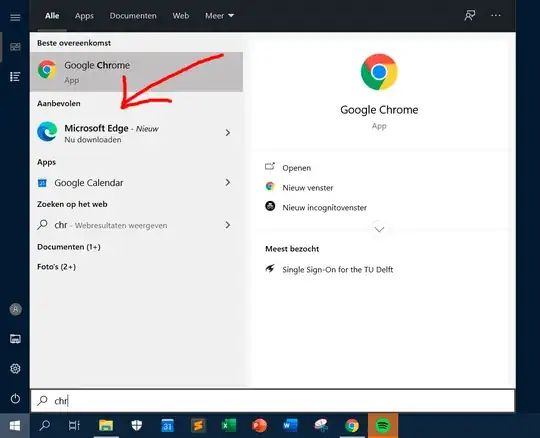Viewport: 540px width, 438px height.
Task: Expand more Chrome actions chevron
Action: click(x=379, y=229)
